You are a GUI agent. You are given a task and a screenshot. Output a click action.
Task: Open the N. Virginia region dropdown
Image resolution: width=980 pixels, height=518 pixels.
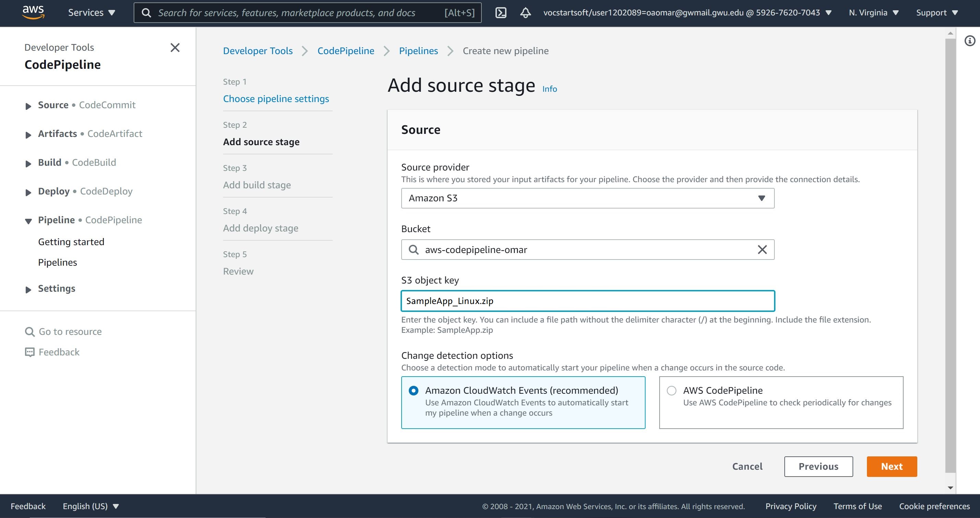pyautogui.click(x=873, y=13)
